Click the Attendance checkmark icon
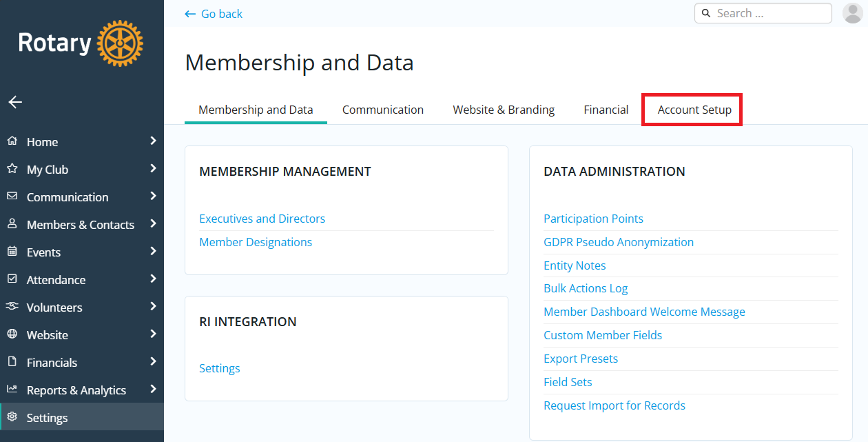The height and width of the screenshot is (442, 868). 12,279
